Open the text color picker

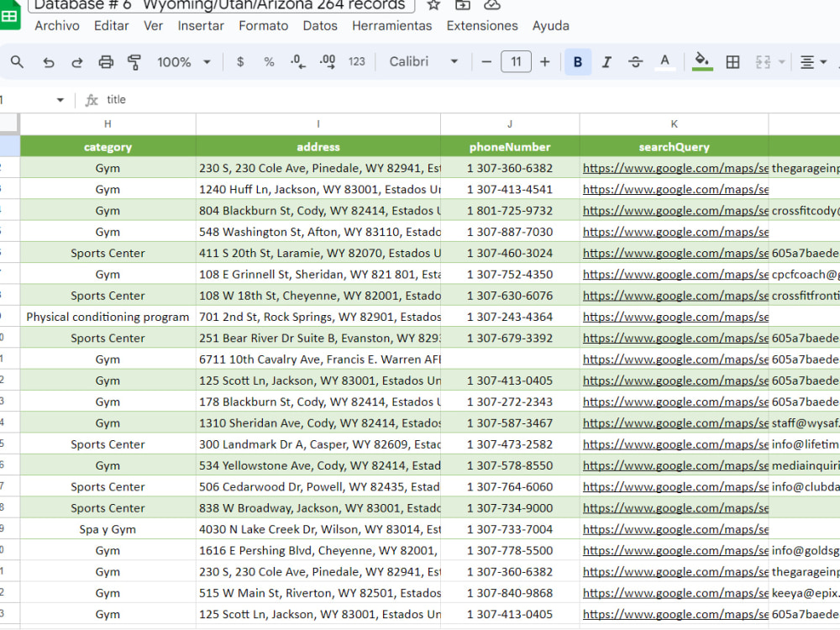click(x=664, y=62)
